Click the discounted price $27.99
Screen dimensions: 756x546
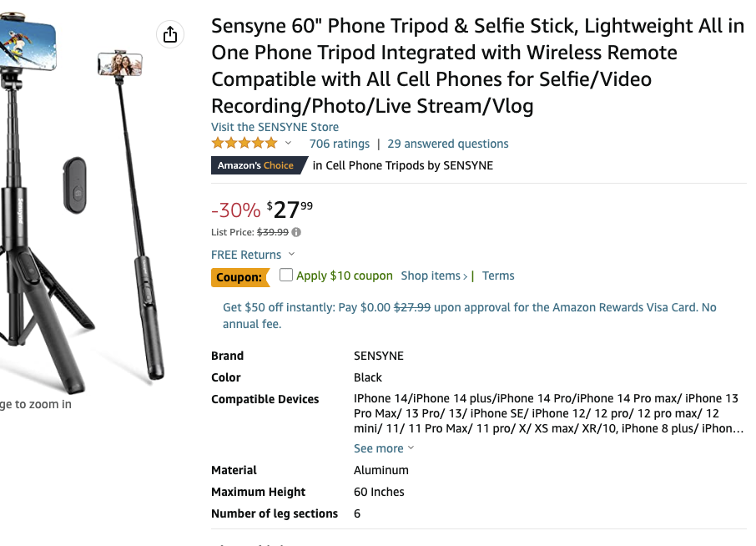tap(288, 210)
